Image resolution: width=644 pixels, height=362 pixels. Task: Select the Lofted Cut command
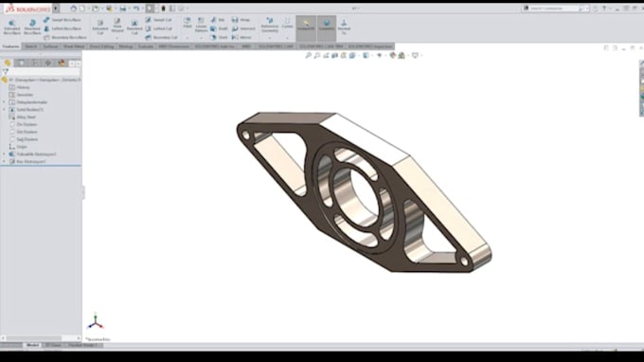(158, 28)
